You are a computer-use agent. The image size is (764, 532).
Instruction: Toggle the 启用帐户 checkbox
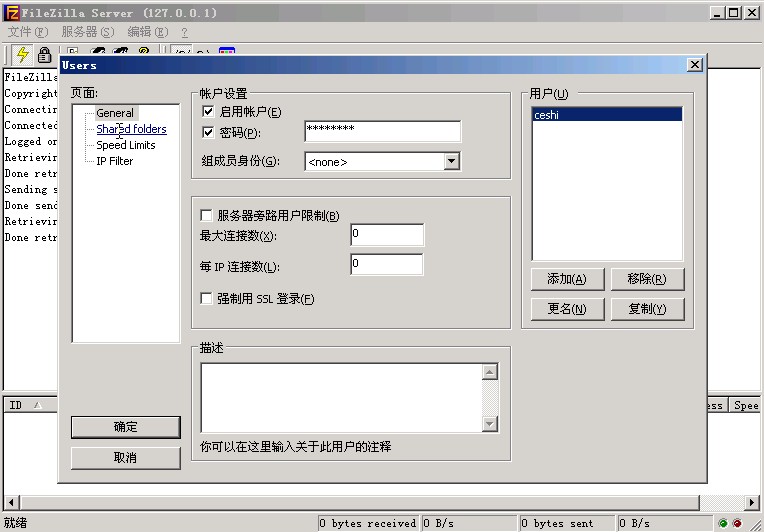click(208, 111)
